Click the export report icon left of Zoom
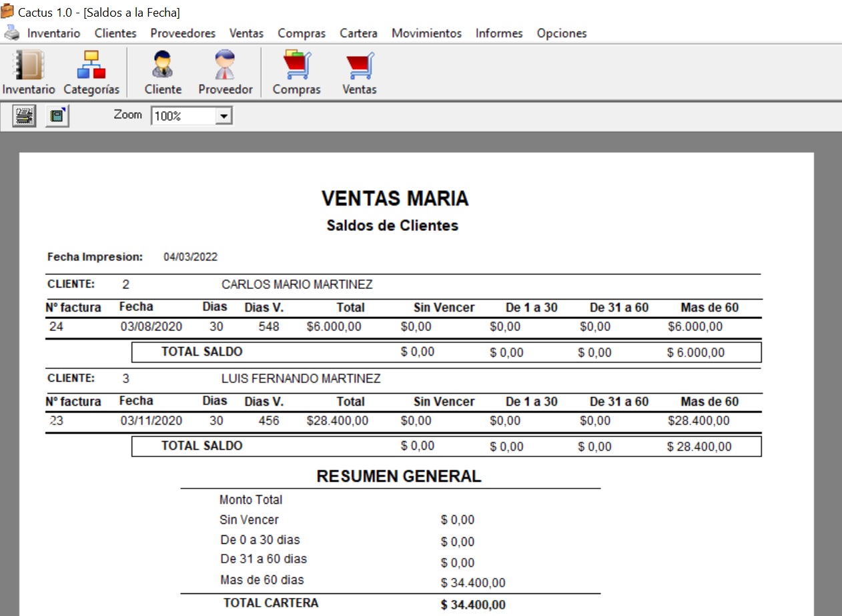 coord(57,116)
